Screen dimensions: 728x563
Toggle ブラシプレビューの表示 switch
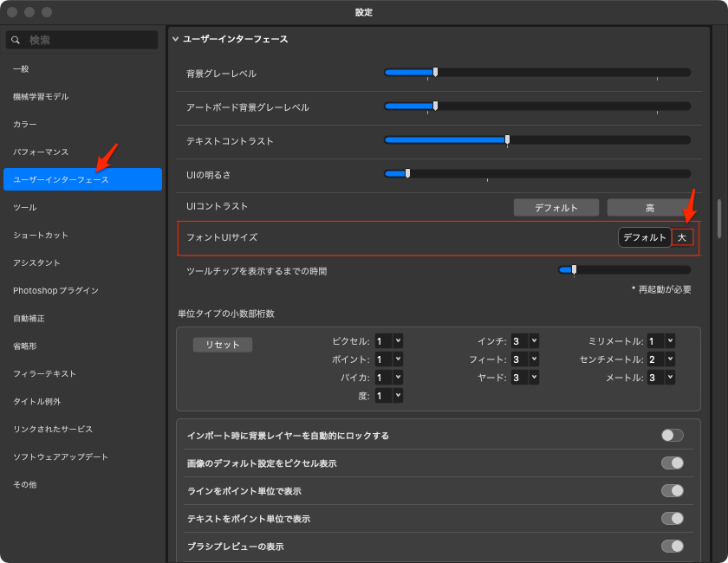[672, 547]
